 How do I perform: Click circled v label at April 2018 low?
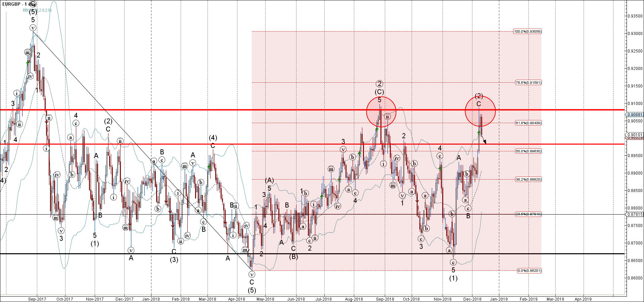[252, 274]
